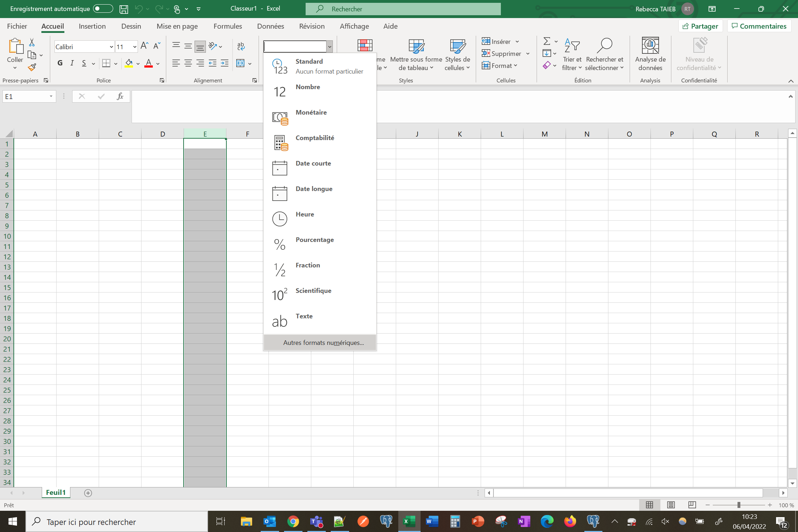The image size is (798, 532).
Task: Select Date courte number format
Action: (x=320, y=168)
